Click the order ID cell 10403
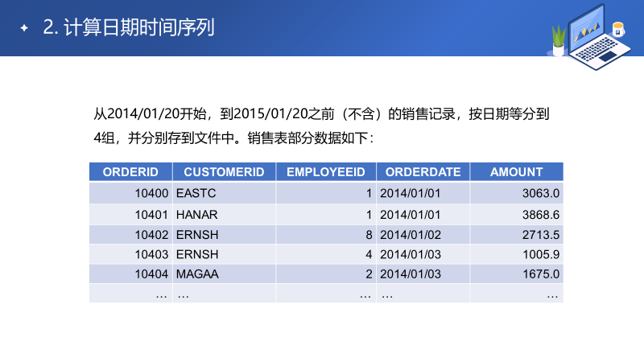The image size is (644, 362). tap(151, 254)
